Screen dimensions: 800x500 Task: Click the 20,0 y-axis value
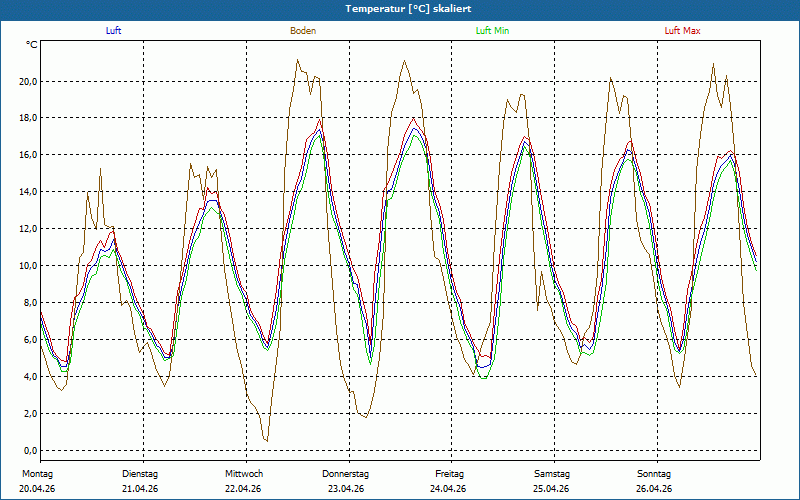tap(28, 82)
